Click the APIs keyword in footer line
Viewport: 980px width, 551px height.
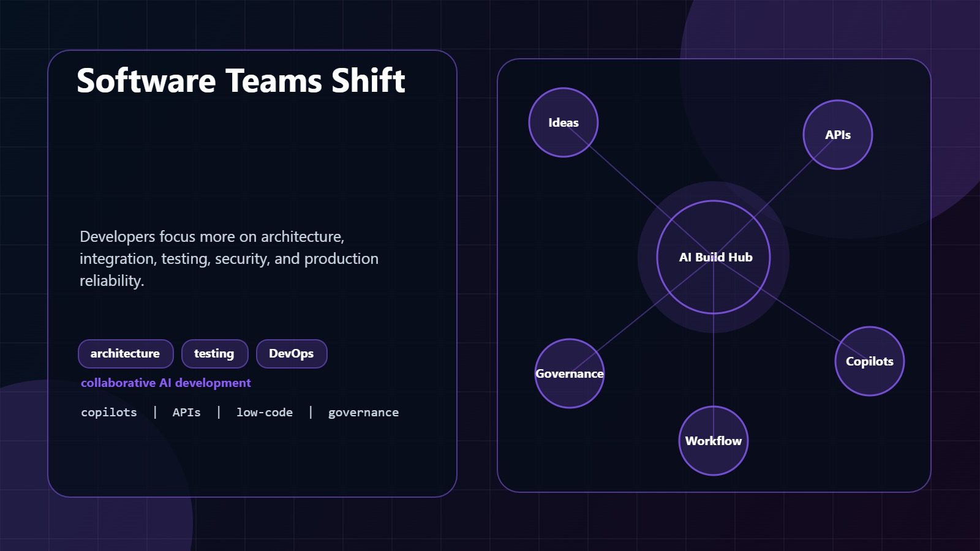(x=187, y=413)
